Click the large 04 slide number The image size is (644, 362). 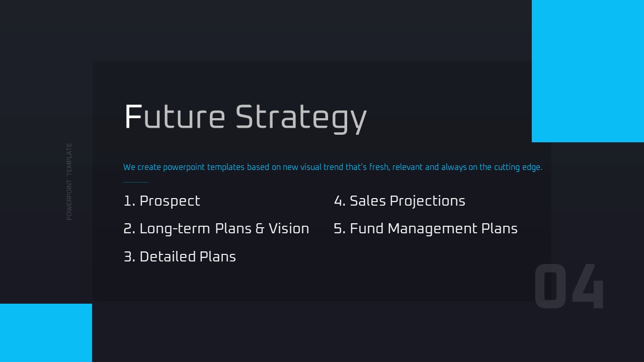tap(569, 286)
